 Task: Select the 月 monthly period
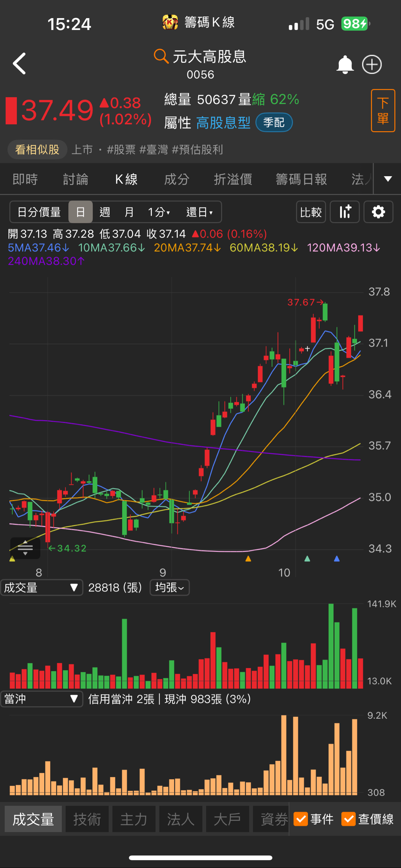(x=129, y=212)
